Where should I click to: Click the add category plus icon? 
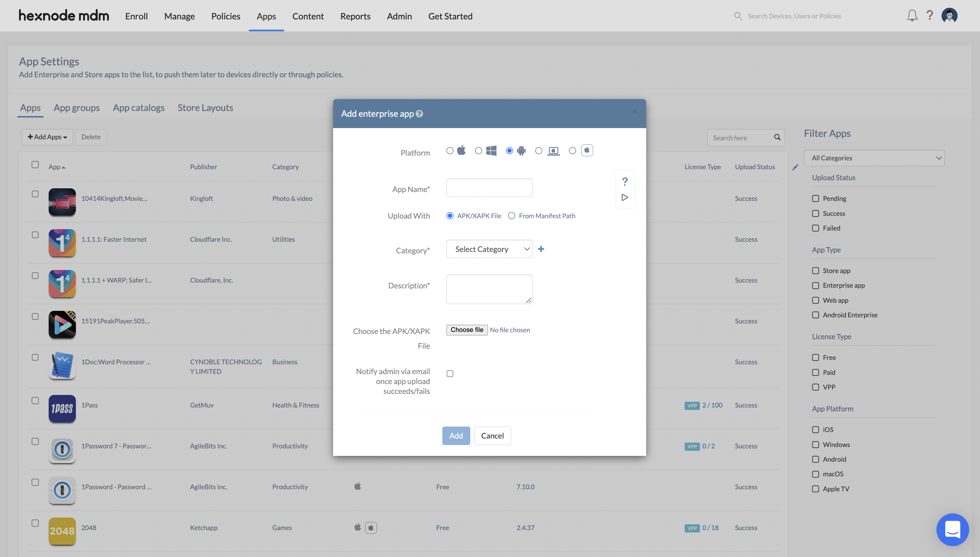tap(541, 249)
